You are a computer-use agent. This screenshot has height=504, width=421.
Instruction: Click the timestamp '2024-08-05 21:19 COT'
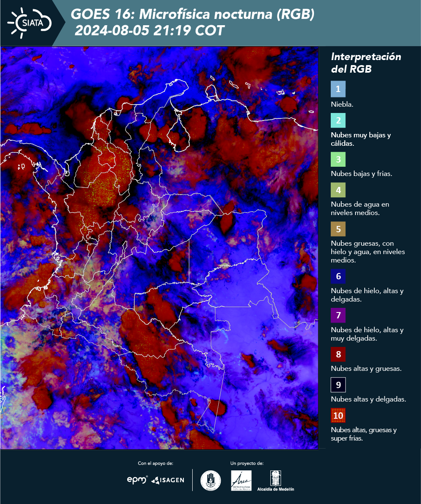(149, 30)
